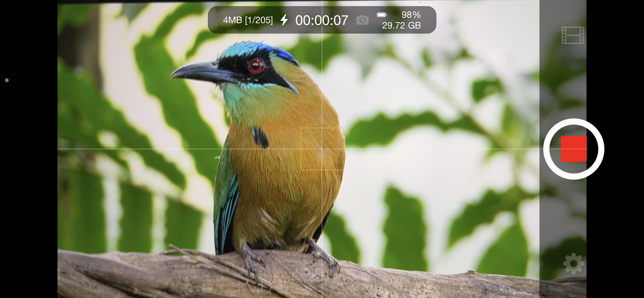Focus on the bird's red eye
Viewport: 644px width, 298px height.
tap(256, 66)
